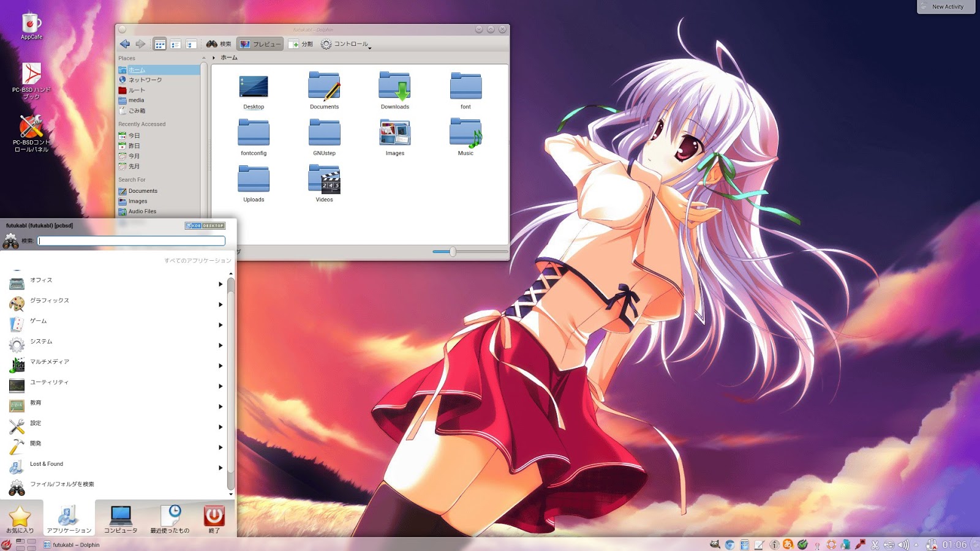Expand the 教育 application category
The height and width of the screenshot is (551, 980).
pos(116,406)
